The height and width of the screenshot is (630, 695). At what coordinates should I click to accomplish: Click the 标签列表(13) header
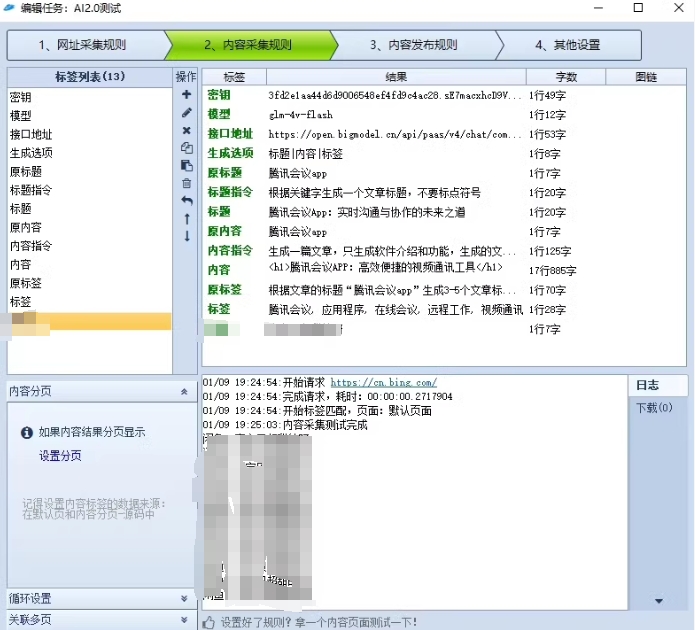90,77
